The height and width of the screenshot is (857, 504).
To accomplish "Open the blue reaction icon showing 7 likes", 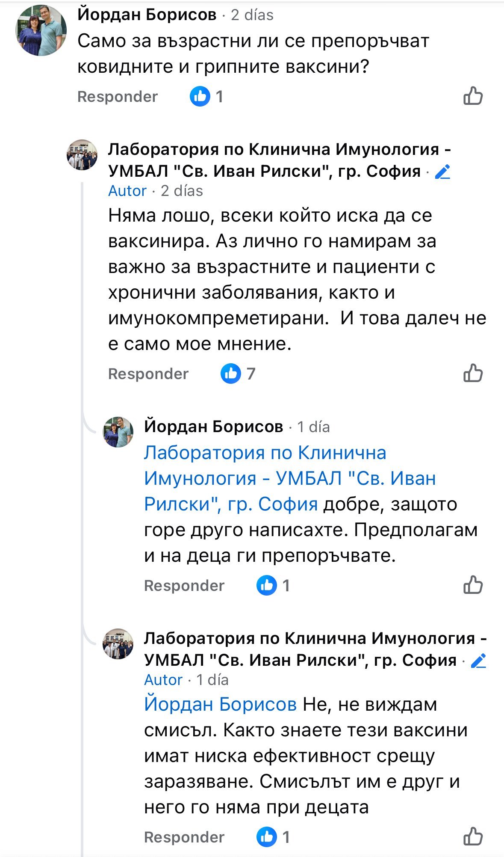I will coord(231,374).
